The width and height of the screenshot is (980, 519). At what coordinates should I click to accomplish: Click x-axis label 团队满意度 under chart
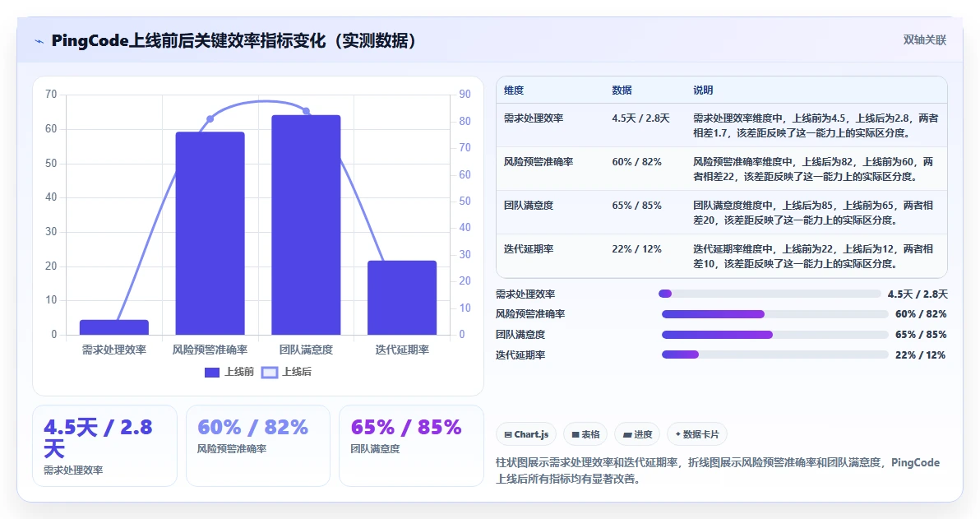click(x=306, y=350)
